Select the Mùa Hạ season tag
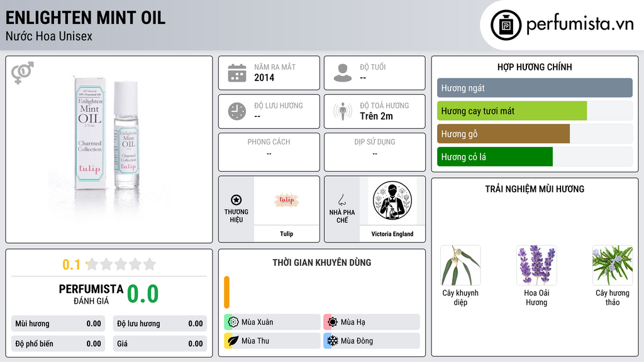Image resolution: width=644 pixels, height=362 pixels. 372,322
